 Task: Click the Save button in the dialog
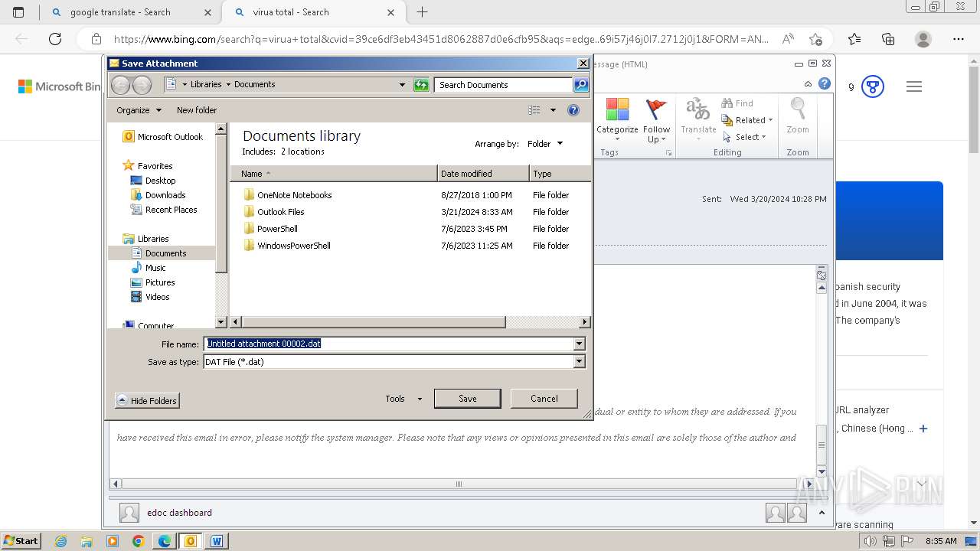pyautogui.click(x=467, y=399)
